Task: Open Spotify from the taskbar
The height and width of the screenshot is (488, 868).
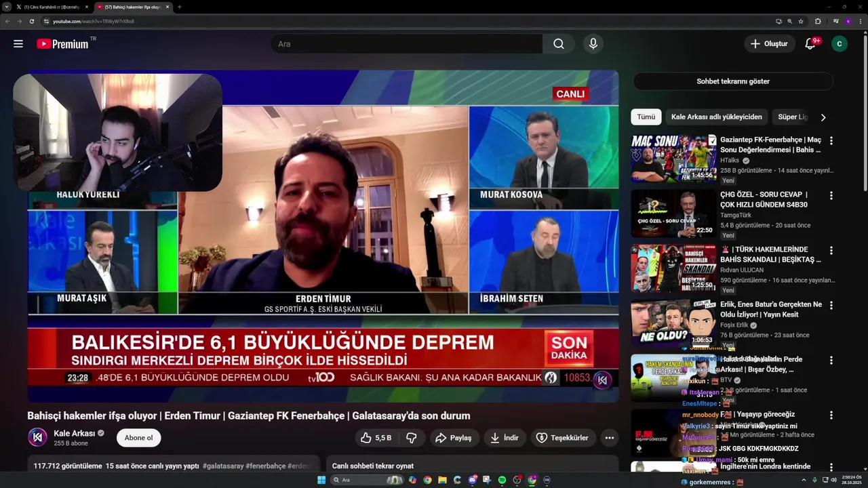Action: (502, 480)
